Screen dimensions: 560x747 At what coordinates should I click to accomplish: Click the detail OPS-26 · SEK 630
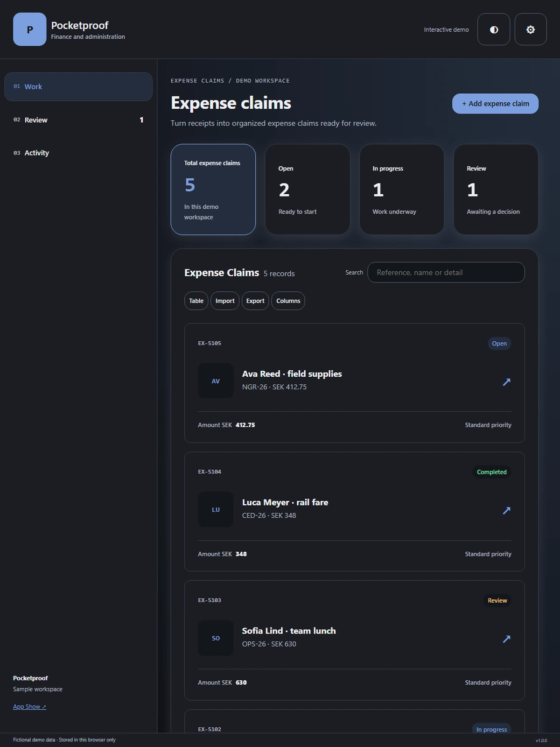pyautogui.click(x=269, y=644)
